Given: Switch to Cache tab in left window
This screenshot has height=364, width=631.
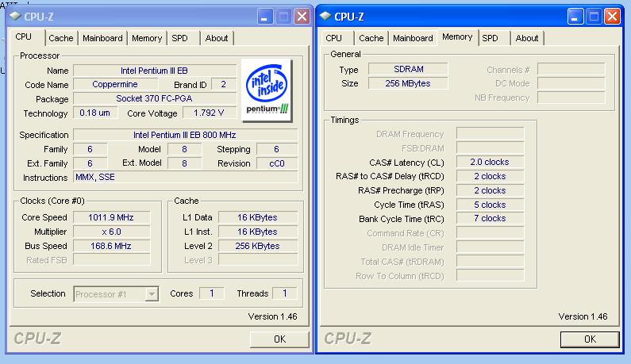Looking at the screenshot, I should coord(61,38).
